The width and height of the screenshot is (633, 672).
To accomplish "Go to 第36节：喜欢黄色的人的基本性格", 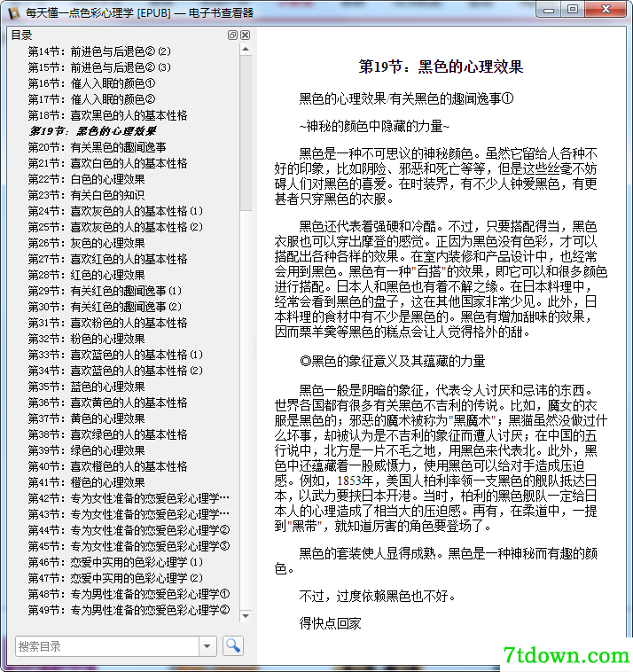I will click(x=107, y=402).
